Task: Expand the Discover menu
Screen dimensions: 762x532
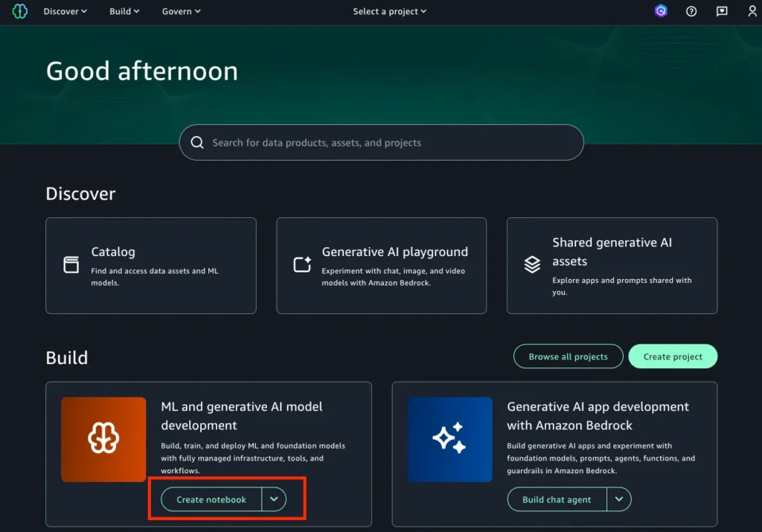Action: 65,11
